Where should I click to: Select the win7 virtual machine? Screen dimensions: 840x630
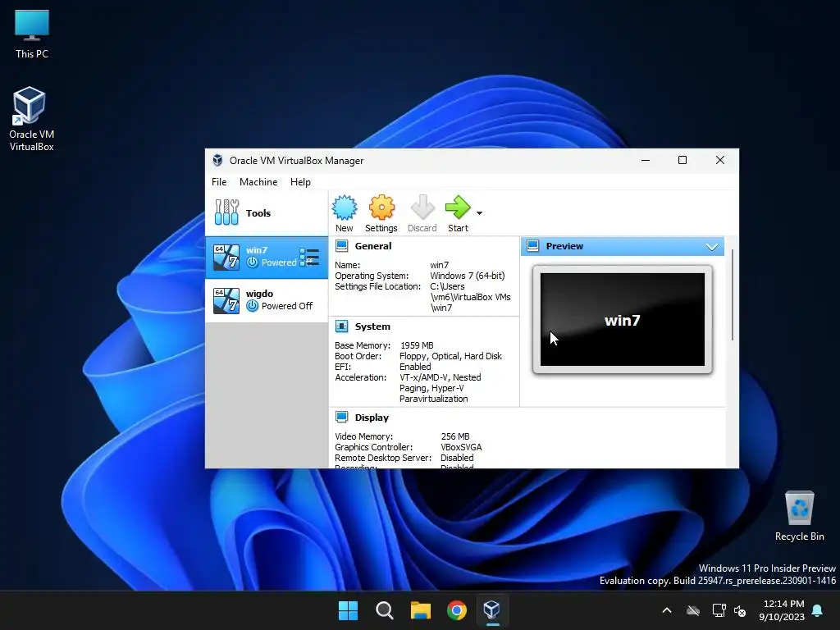point(267,257)
